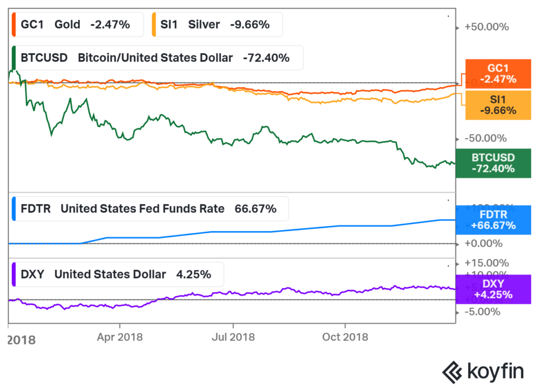Click the Koyfin logo icon
This screenshot has height=392, width=539.
(x=452, y=371)
